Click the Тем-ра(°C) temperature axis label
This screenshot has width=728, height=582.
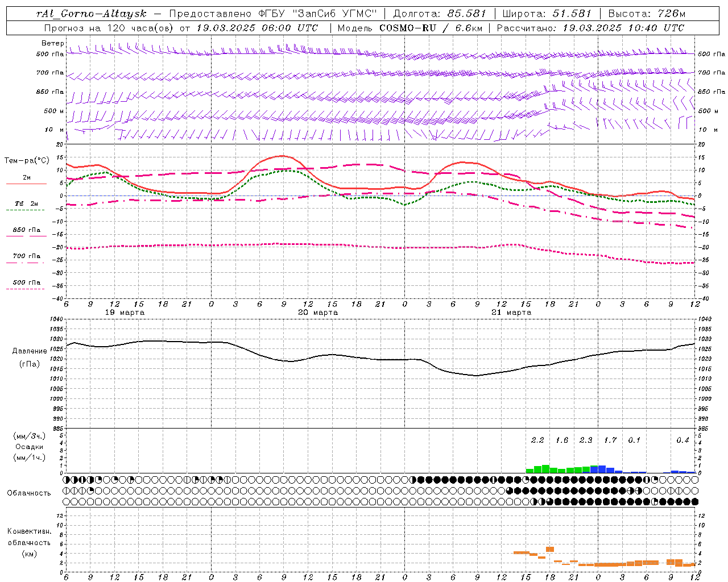27,161
